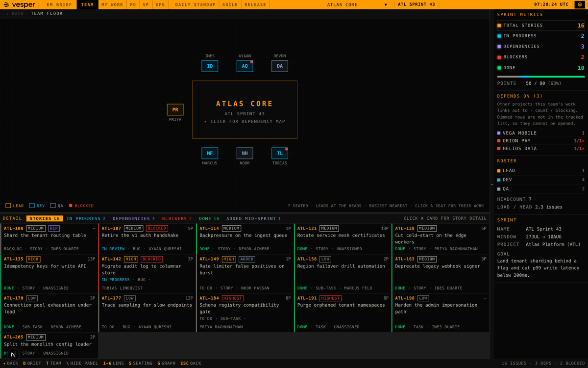Select In Progress 2 filter tab
The image size is (588, 368).
(86, 219)
